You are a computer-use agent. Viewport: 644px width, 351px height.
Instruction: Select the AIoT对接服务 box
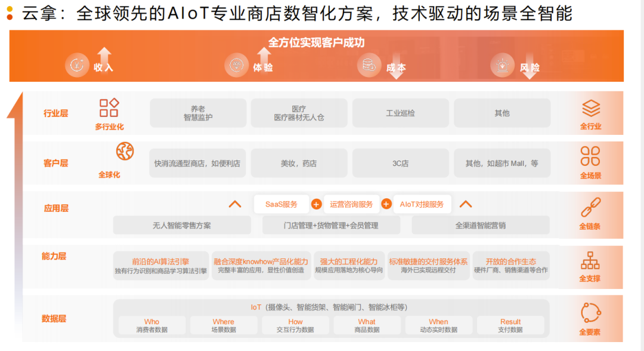(x=422, y=204)
